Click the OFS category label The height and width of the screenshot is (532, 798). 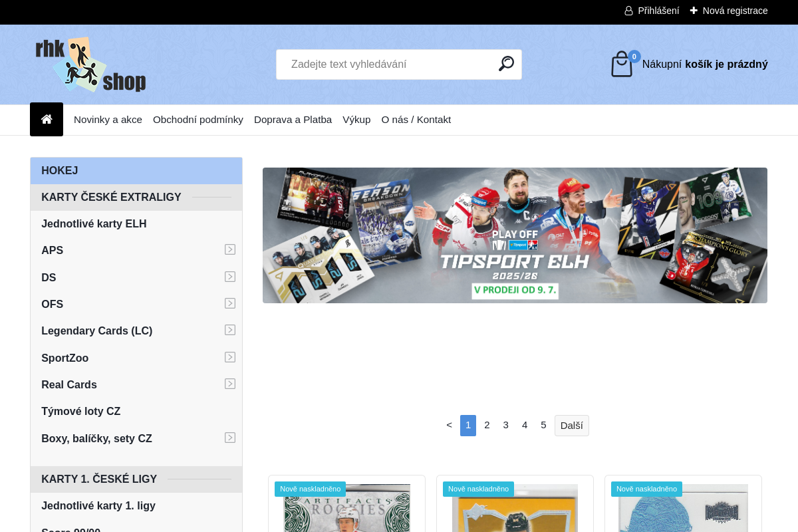click(52, 305)
